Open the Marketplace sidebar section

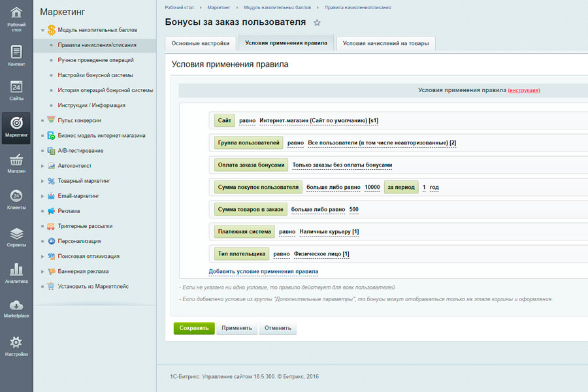[x=15, y=306]
